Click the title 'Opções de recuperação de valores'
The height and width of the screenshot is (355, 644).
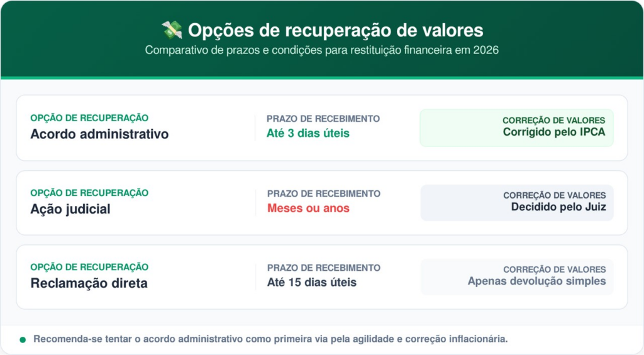pyautogui.click(x=335, y=30)
